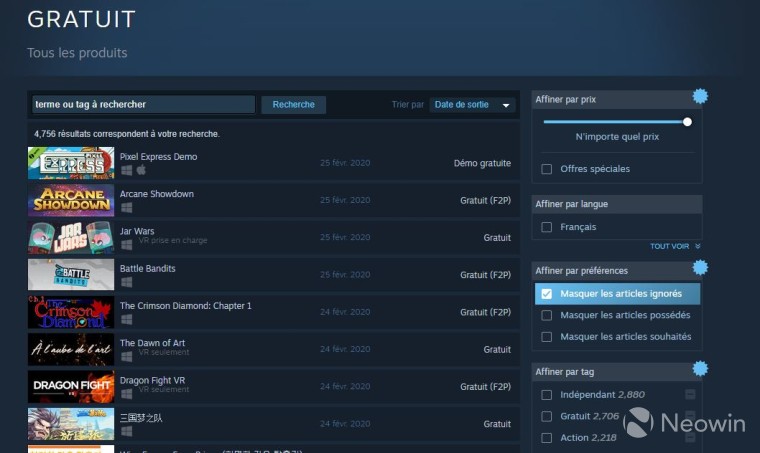
Task: Click the Windows icon under Battle Bandits
Action: [x=127, y=282]
